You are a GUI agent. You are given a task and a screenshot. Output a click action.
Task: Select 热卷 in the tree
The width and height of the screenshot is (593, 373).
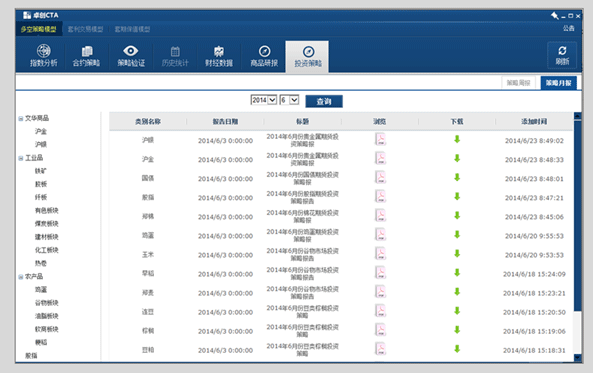pyautogui.click(x=41, y=263)
